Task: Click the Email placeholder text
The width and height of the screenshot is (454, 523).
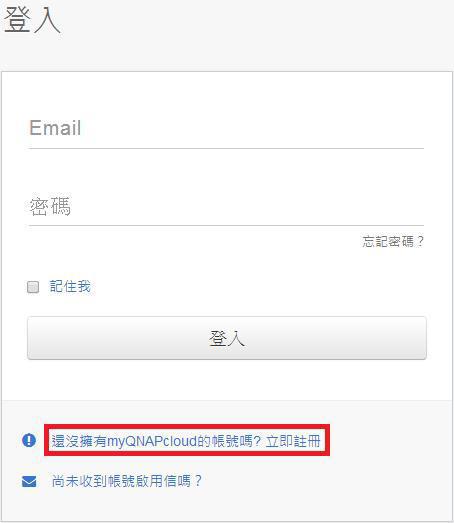Action: tap(55, 128)
